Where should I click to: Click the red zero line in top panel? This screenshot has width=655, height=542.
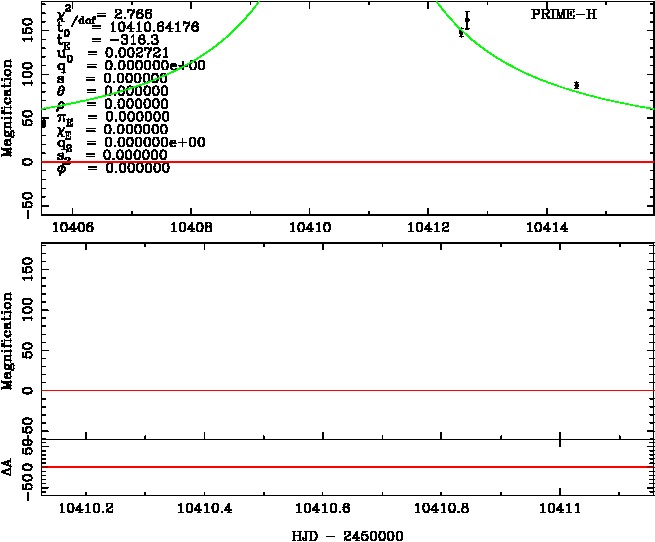[400, 161]
